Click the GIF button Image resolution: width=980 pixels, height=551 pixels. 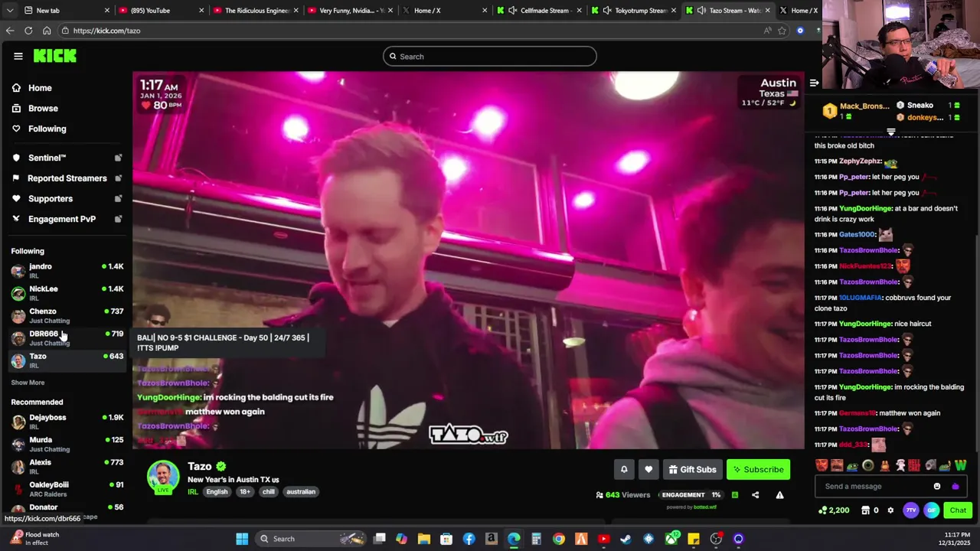[932, 510]
